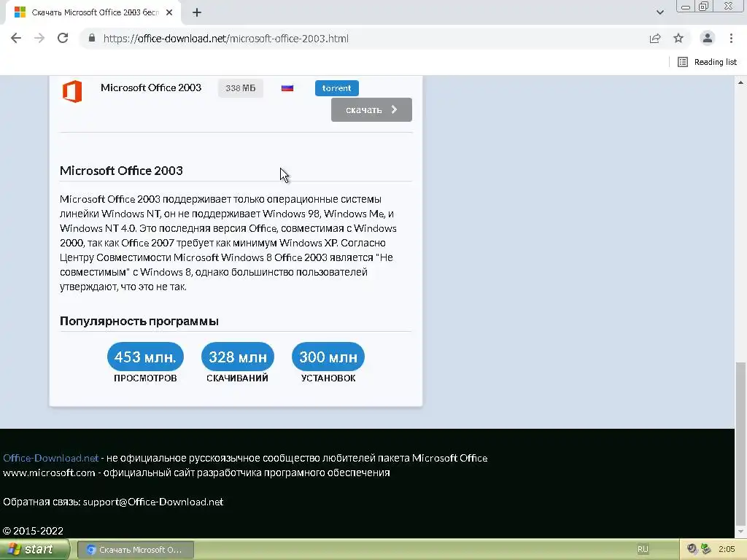Click the СКАЧИВАНИЙ label

click(x=237, y=378)
